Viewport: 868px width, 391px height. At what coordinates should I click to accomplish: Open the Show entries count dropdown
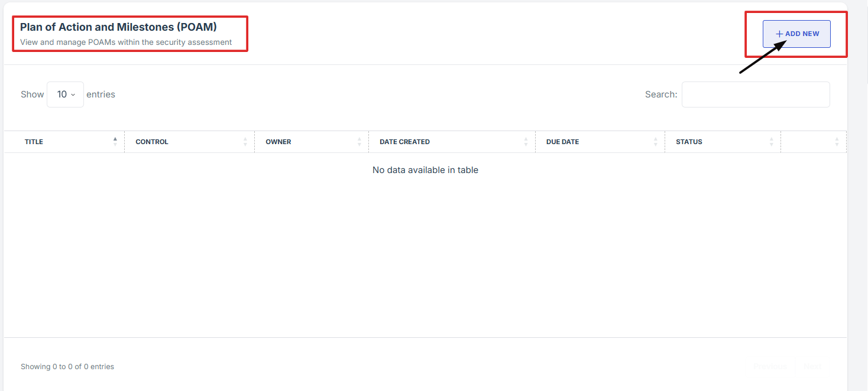65,95
